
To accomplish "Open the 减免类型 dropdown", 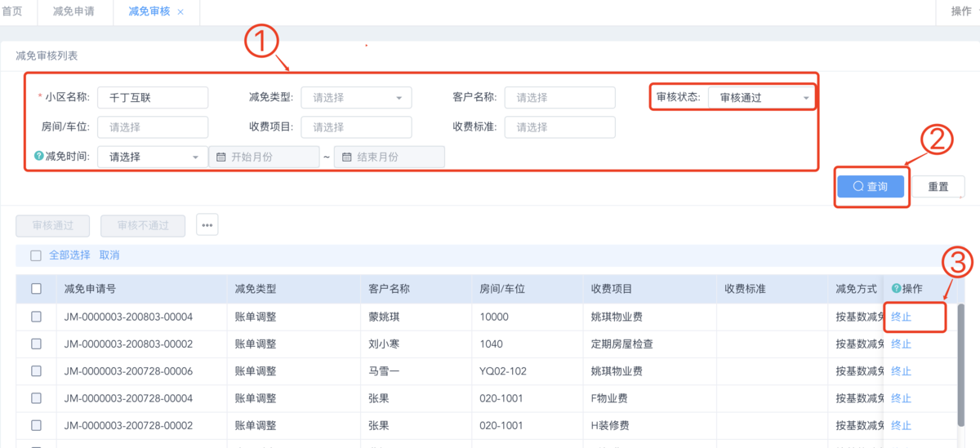I will (356, 97).
